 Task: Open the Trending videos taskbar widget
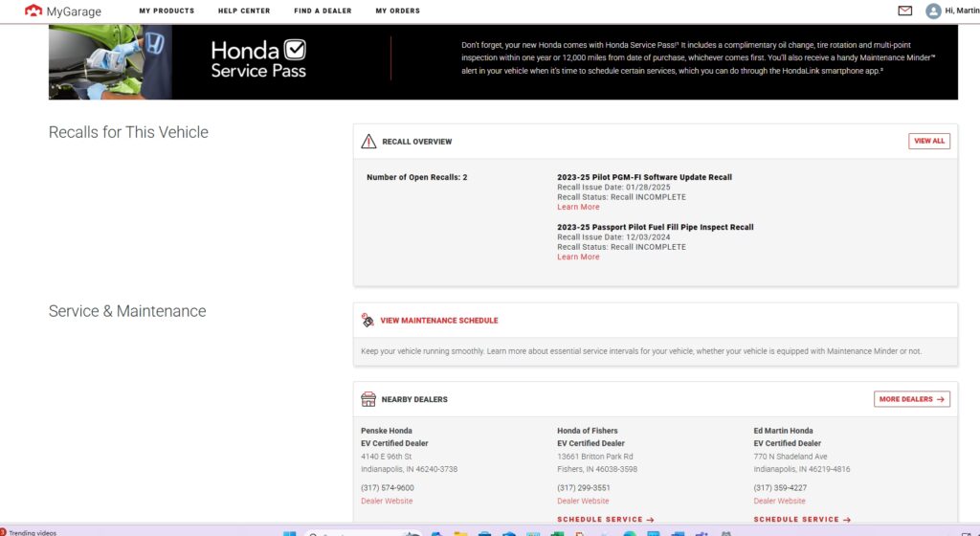(x=29, y=532)
